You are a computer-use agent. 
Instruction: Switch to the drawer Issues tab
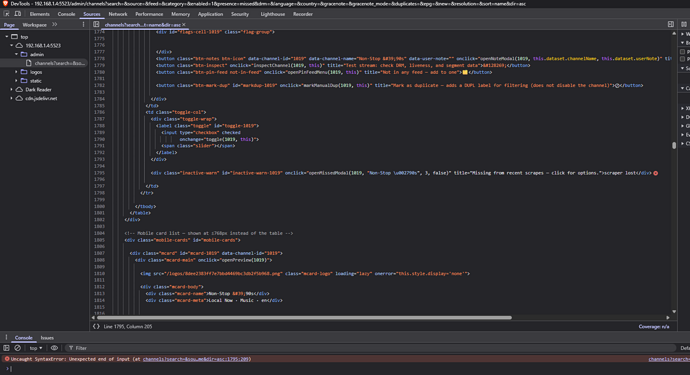(x=47, y=338)
